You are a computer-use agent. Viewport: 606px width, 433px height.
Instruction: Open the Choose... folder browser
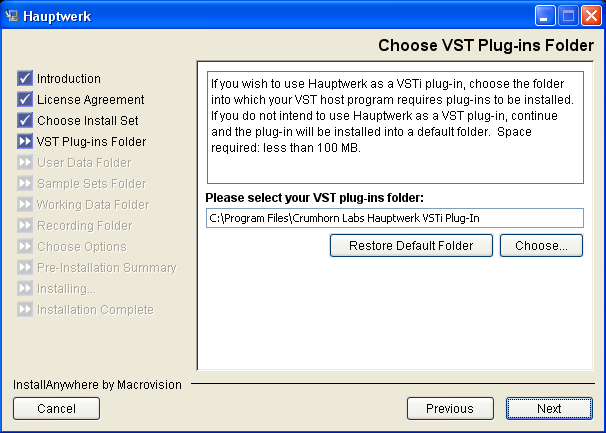pos(541,245)
